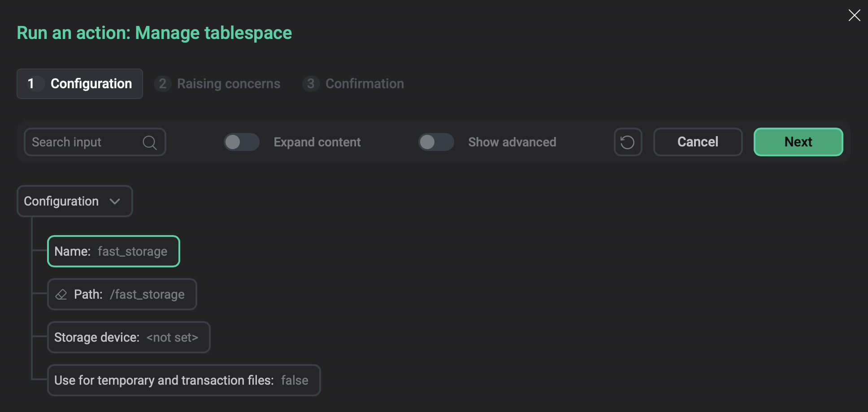The image size is (868, 412).
Task: Cancel the Manage tablespace action
Action: 698,142
